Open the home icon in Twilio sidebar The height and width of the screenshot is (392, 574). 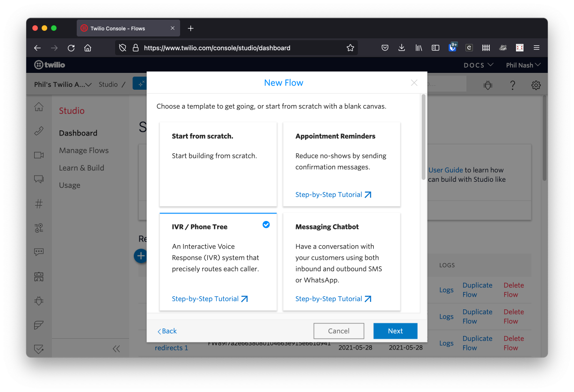39,107
